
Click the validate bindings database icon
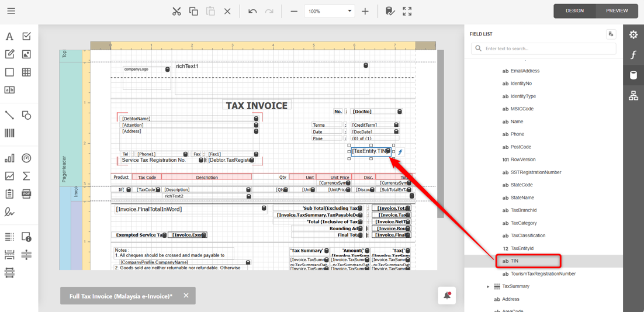[390, 11]
